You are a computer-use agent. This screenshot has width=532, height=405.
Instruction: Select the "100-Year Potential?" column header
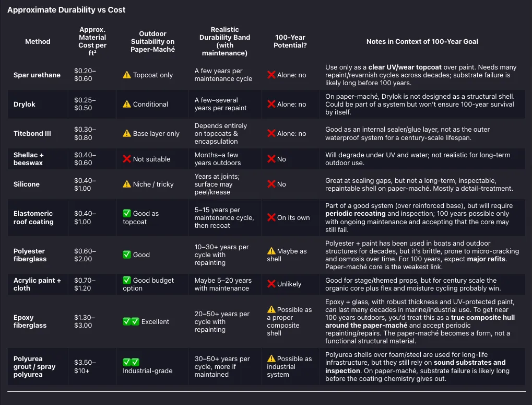coord(290,42)
